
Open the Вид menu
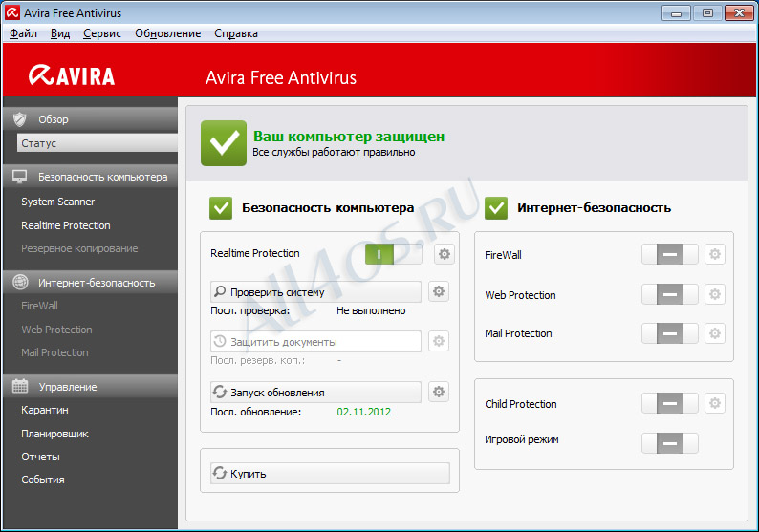pyautogui.click(x=60, y=33)
